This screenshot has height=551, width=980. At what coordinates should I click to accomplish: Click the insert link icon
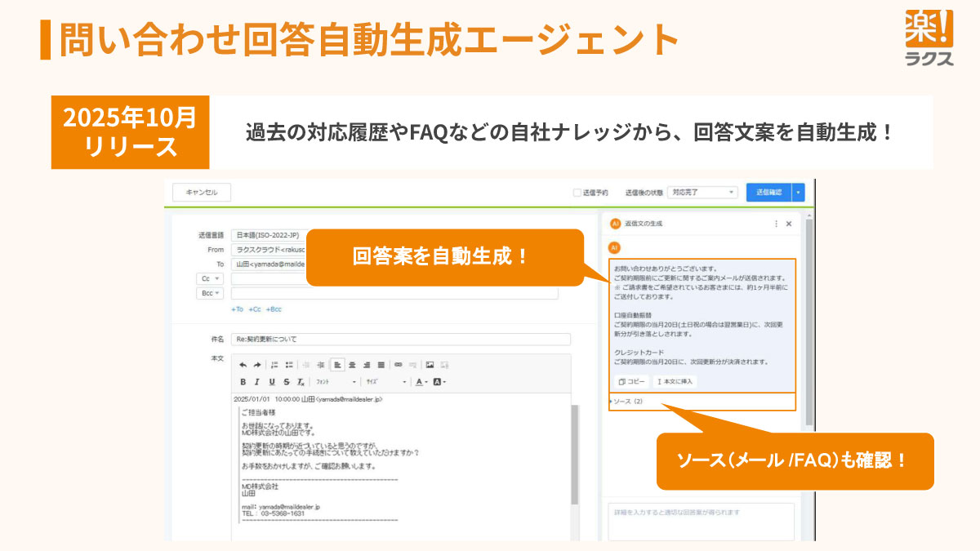[399, 365]
